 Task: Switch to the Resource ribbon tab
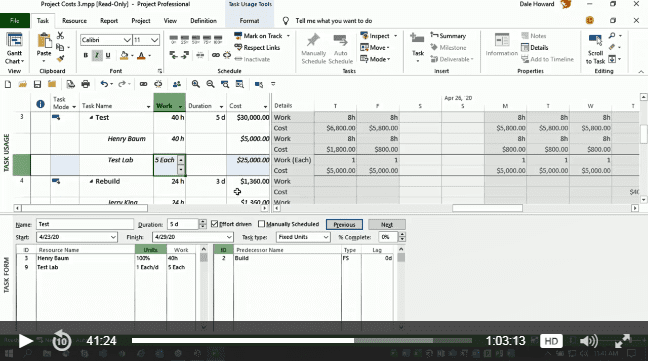pos(74,21)
